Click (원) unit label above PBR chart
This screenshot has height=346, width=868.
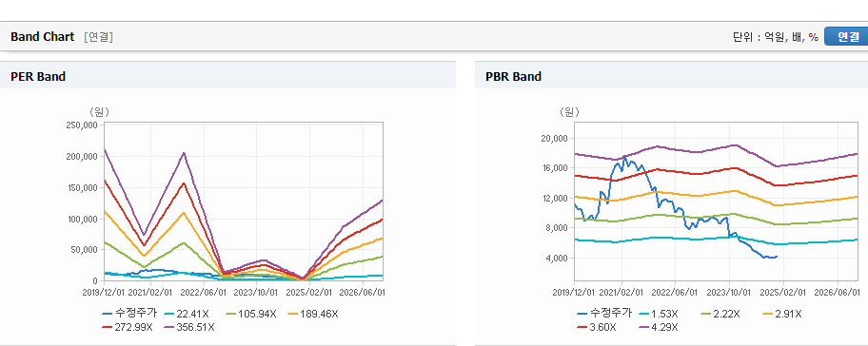coord(569,111)
